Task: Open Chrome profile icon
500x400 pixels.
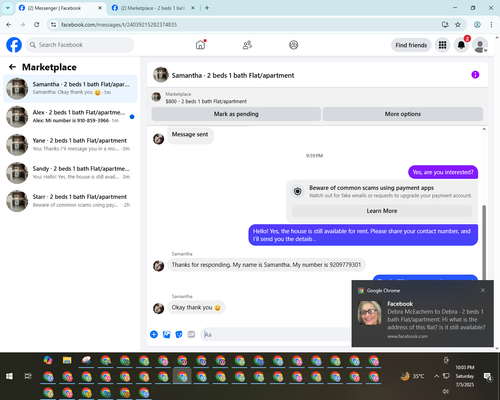Action: coord(477,24)
